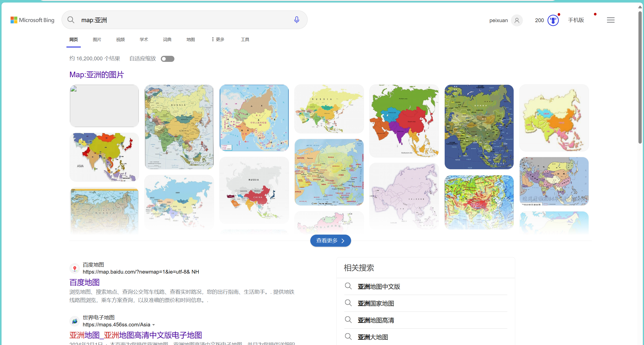Click the 约 16,200,000 个结果 count text
Image resolution: width=644 pixels, height=345 pixels.
click(x=95, y=59)
